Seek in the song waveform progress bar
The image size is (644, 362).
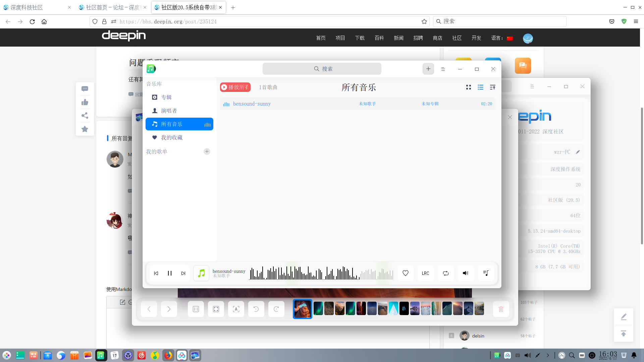(320, 273)
